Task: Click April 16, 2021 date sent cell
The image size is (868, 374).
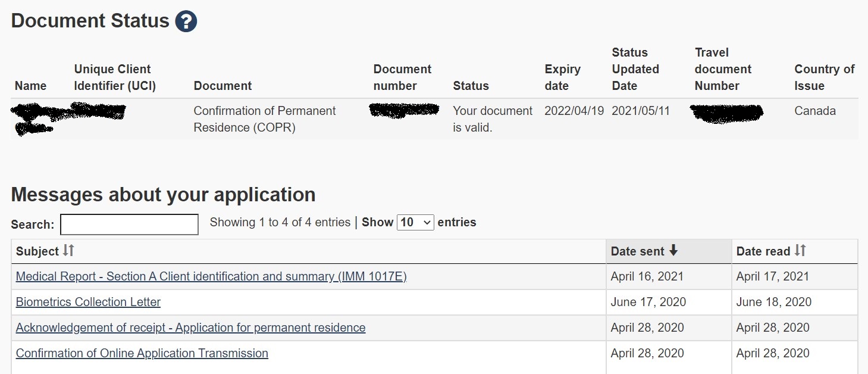Action: [647, 276]
